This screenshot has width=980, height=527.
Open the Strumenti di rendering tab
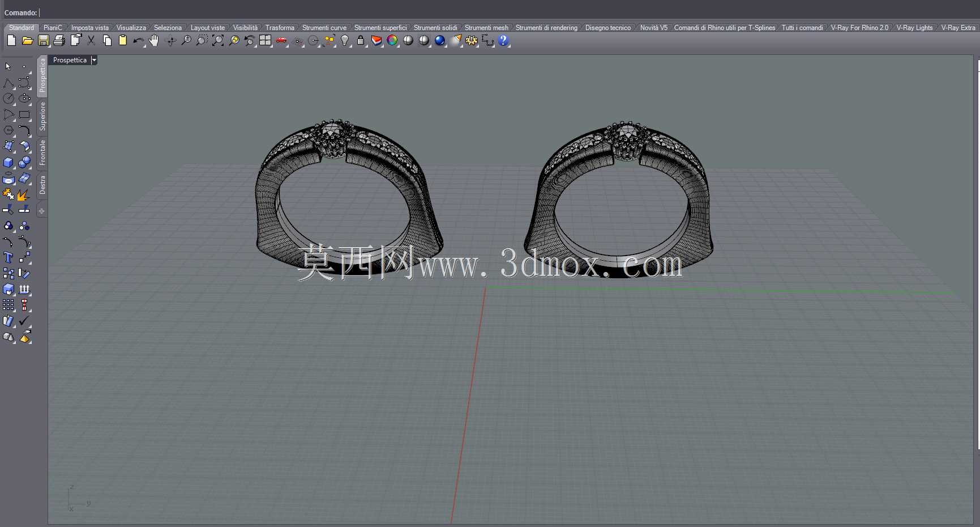point(546,28)
